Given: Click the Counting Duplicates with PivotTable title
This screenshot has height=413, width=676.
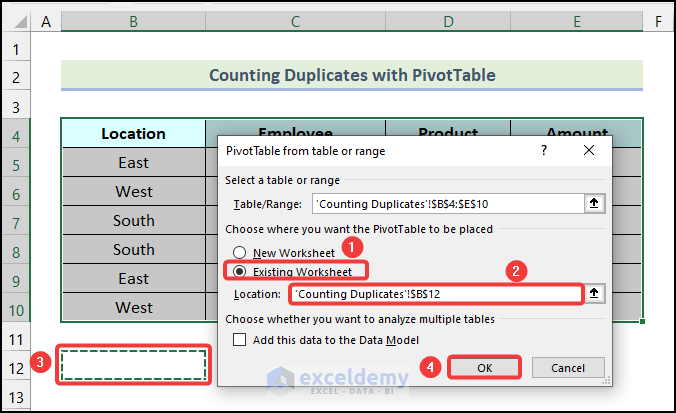Looking at the screenshot, I should (x=352, y=75).
